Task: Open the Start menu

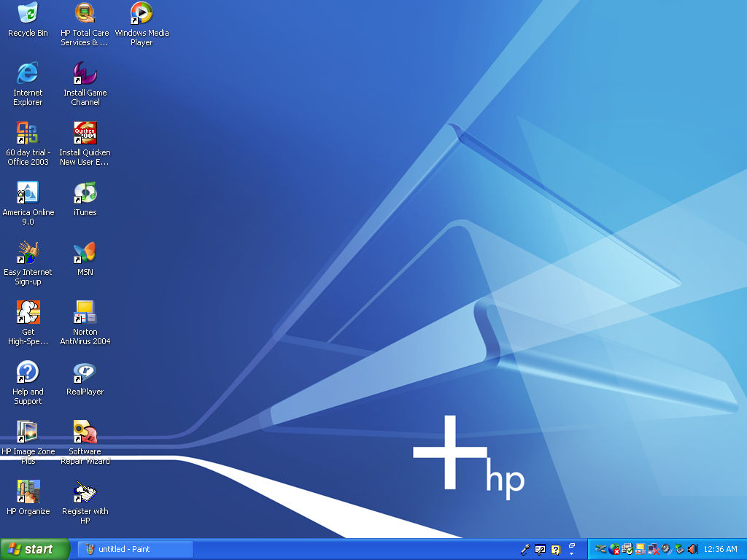Action: pos(34,549)
